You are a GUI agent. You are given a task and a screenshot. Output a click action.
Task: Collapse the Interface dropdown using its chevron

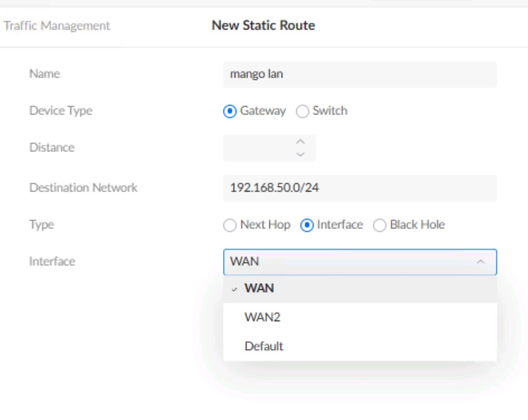pos(480,262)
